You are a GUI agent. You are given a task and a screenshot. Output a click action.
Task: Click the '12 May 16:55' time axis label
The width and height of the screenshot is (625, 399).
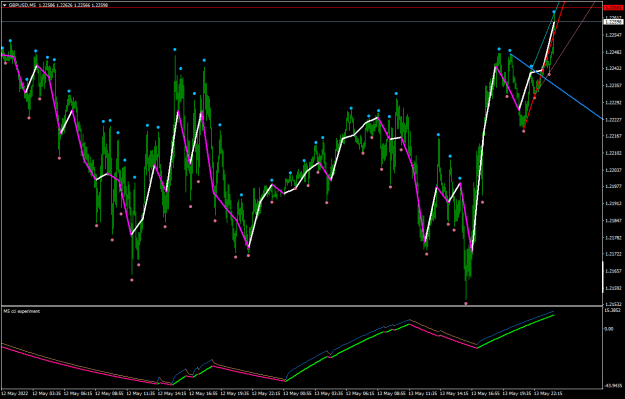point(203,394)
